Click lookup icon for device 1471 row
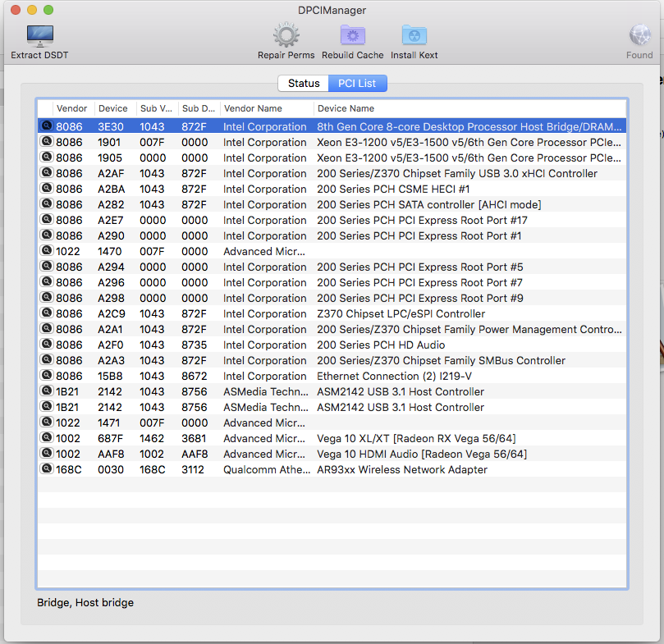664x644 pixels. [46, 422]
